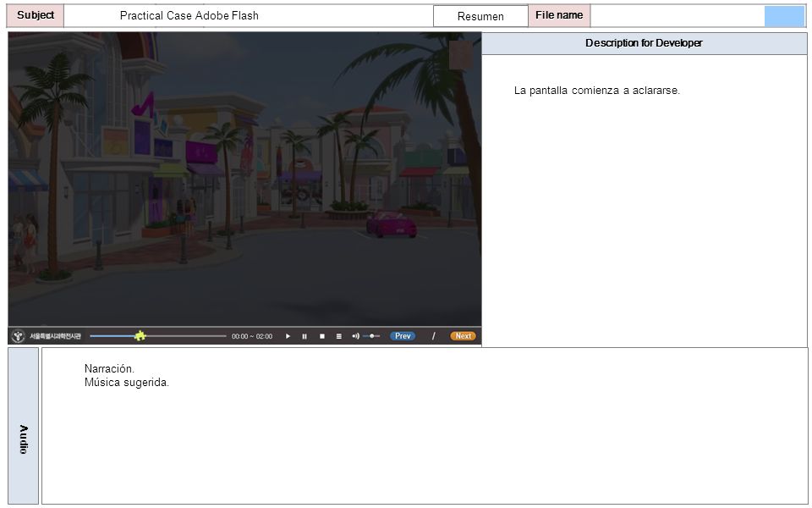Click the File name header label

559,15
